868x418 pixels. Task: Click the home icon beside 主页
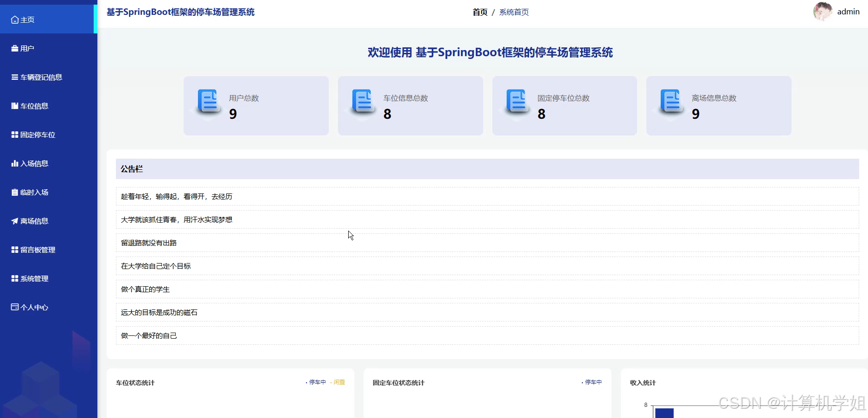15,19
